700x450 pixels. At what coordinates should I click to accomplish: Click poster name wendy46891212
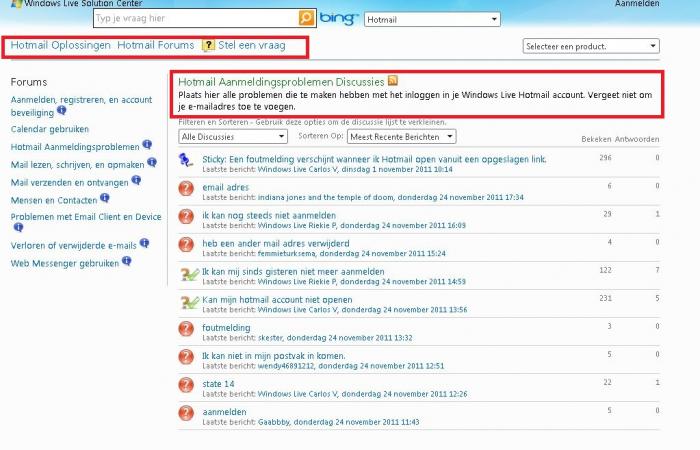coord(286,366)
